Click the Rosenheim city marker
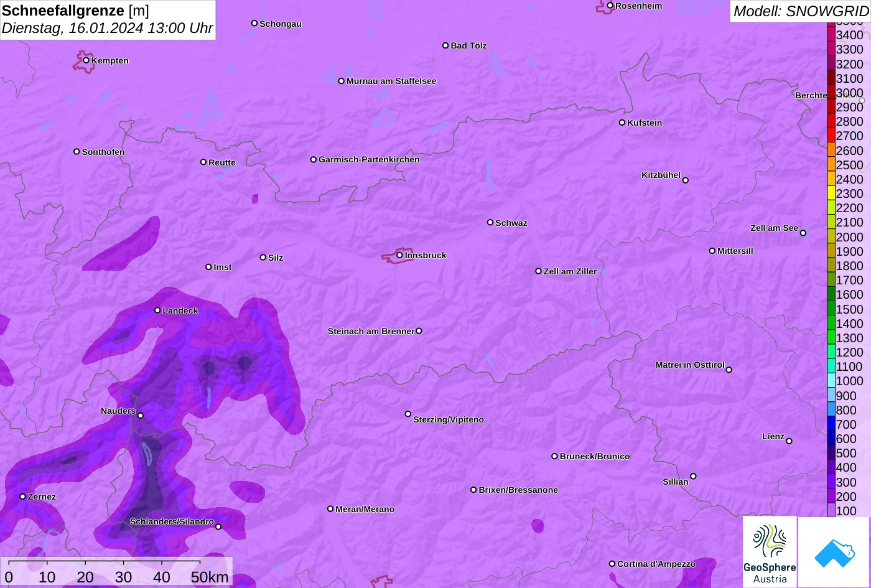 pyautogui.click(x=610, y=6)
